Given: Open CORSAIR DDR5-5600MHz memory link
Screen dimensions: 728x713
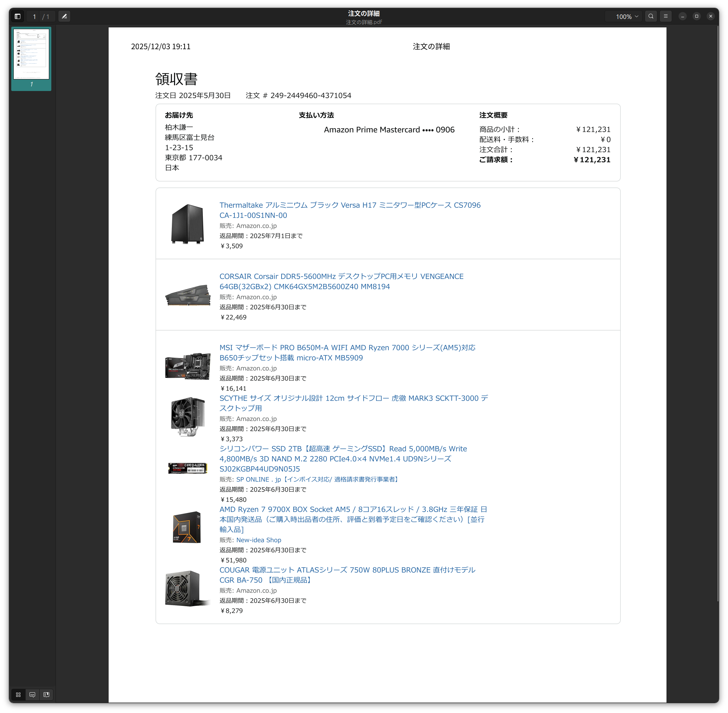Looking at the screenshot, I should 341,276.
